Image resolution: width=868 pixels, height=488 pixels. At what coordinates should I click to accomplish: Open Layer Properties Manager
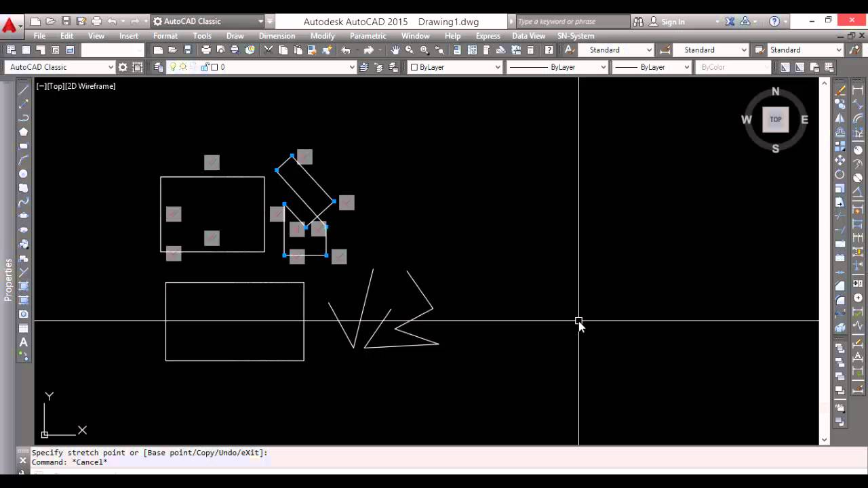158,67
